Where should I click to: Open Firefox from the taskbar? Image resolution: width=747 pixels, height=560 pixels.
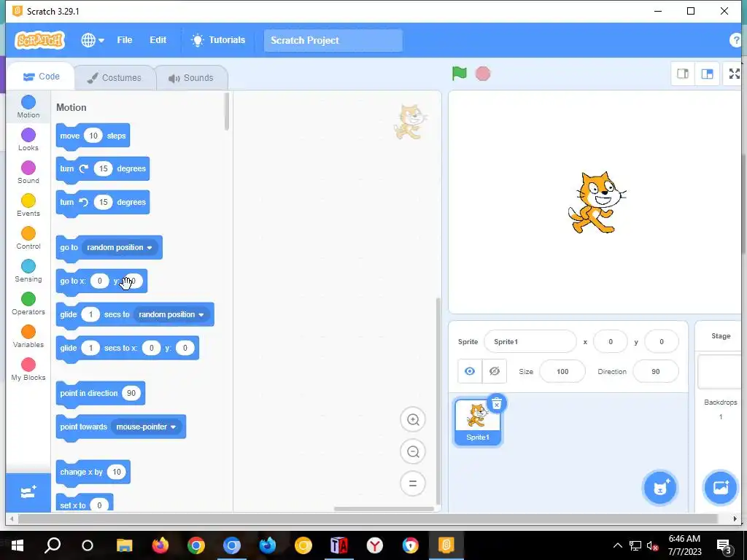[160, 545]
